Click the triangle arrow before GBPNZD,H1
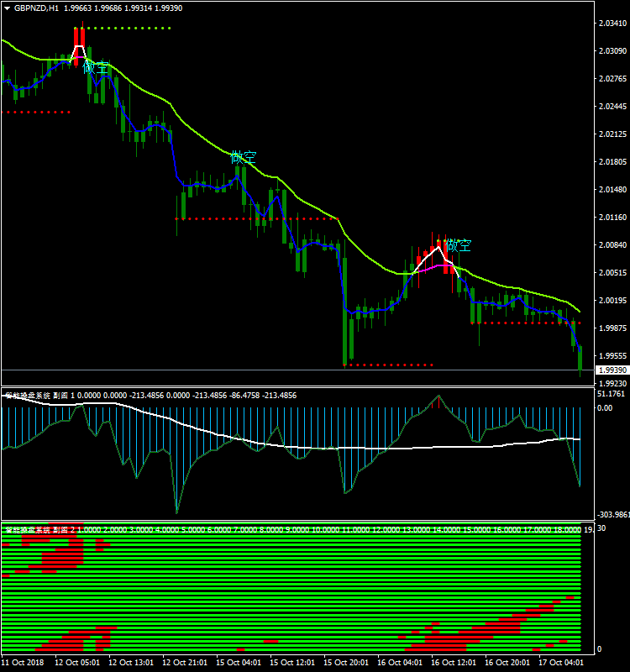The width and height of the screenshot is (630, 672). [x=7, y=8]
